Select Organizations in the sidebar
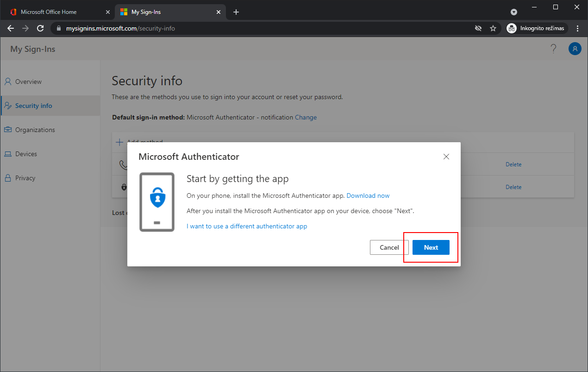 coord(35,130)
